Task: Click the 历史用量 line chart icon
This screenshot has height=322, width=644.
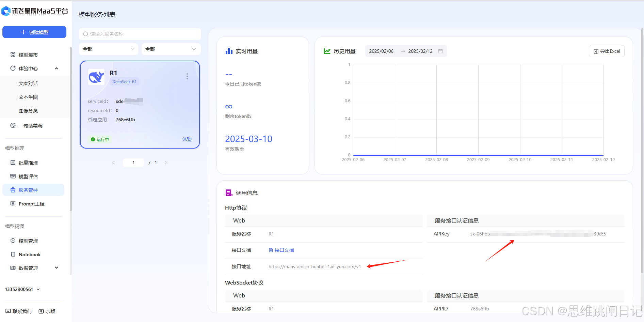Action: tap(327, 51)
